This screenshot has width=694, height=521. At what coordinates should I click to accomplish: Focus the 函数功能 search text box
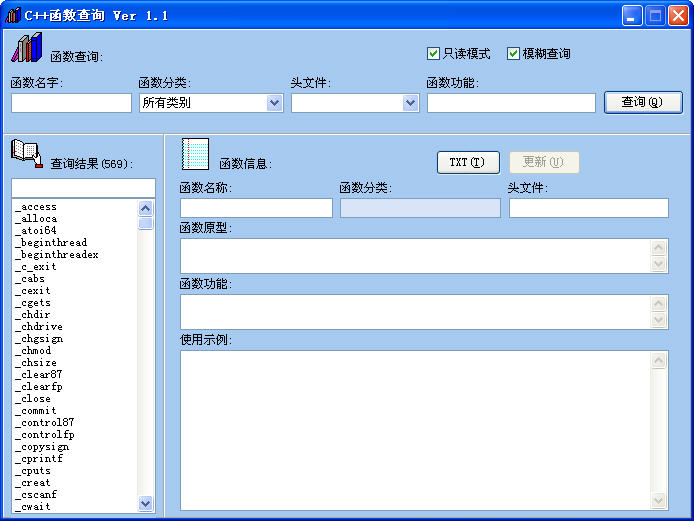click(511, 103)
